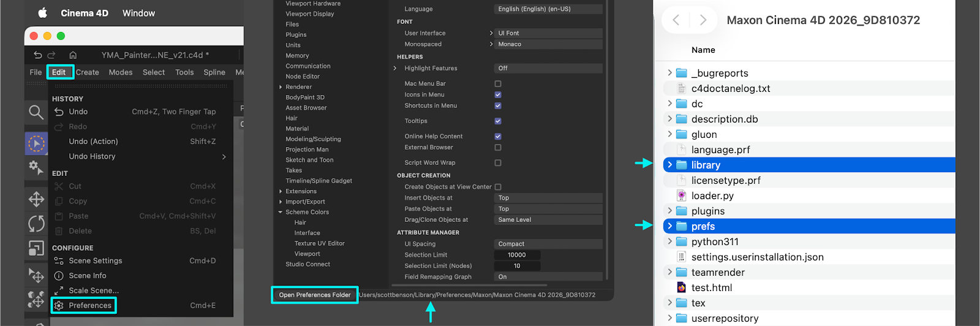
Task: Select the Move tool in left toolbar
Action: [36, 199]
